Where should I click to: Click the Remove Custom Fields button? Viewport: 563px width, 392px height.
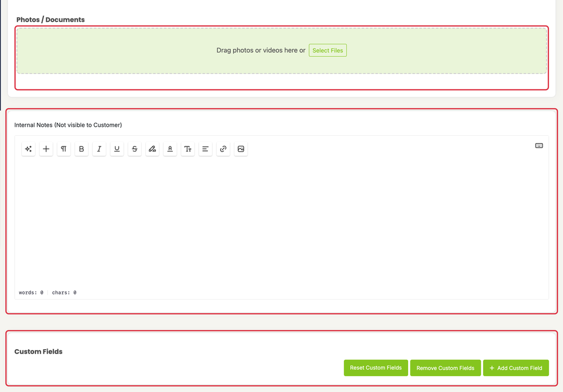[x=445, y=368]
